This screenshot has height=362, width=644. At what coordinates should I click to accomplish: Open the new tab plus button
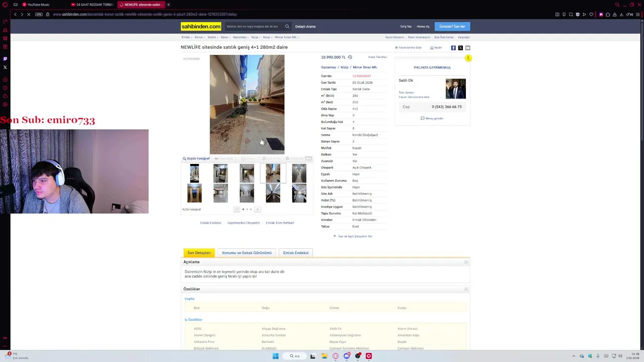[169, 5]
